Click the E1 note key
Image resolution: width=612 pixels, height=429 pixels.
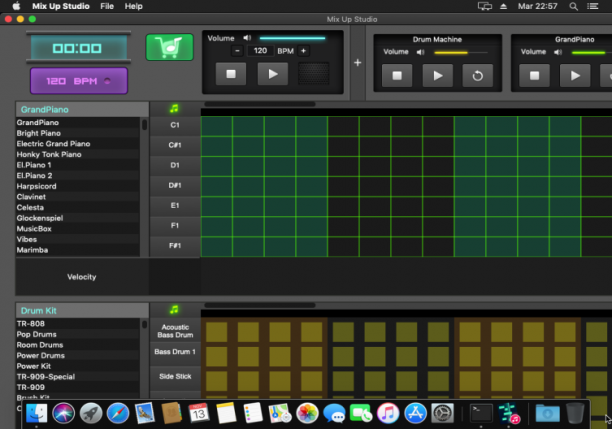(175, 205)
